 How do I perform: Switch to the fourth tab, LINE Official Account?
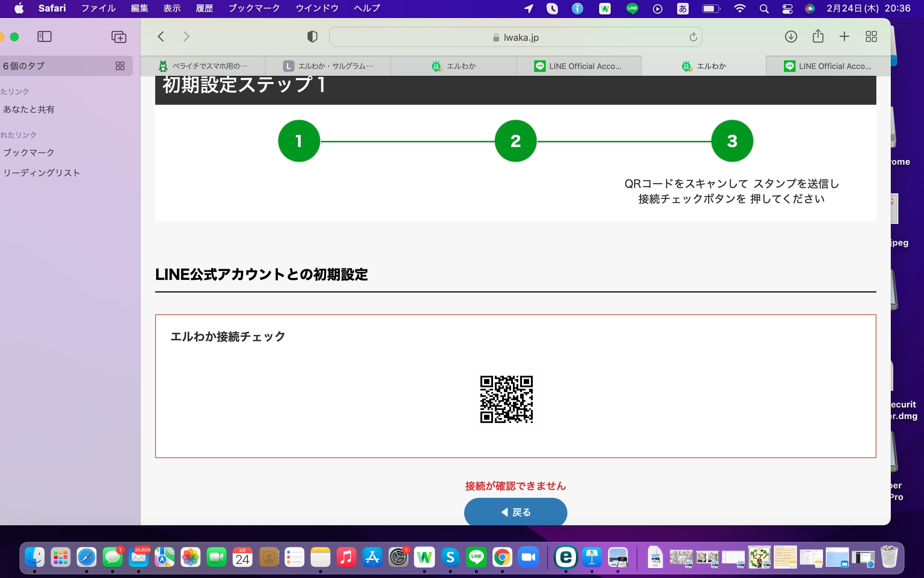[579, 66]
